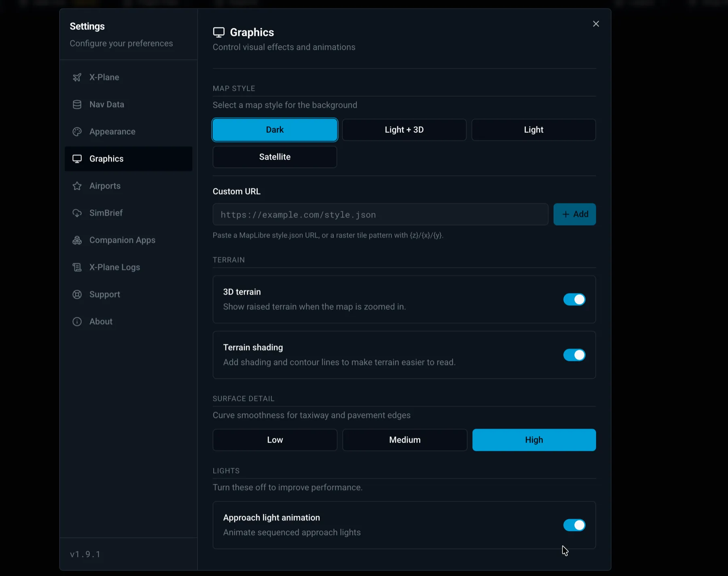Image resolution: width=728 pixels, height=576 pixels.
Task: Click the TERRAIN section heading
Action: tap(229, 260)
